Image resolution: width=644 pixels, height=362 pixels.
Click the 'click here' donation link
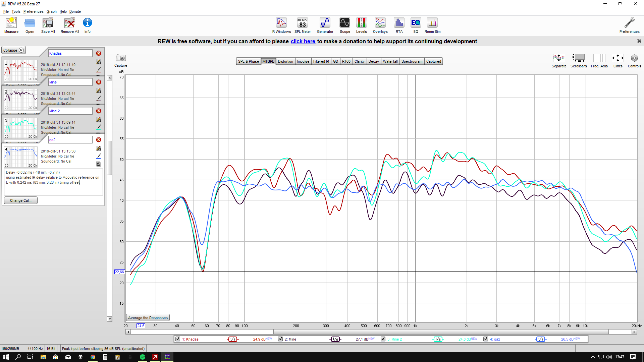click(303, 41)
